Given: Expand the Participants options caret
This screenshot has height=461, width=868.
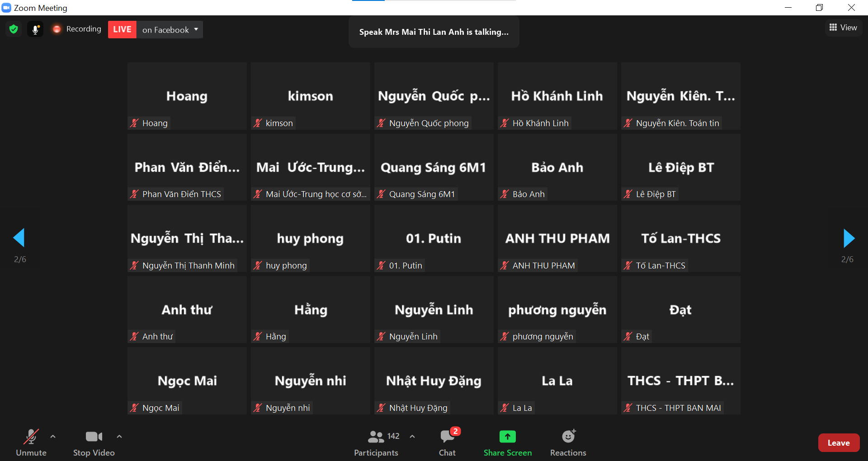Looking at the screenshot, I should click(412, 437).
